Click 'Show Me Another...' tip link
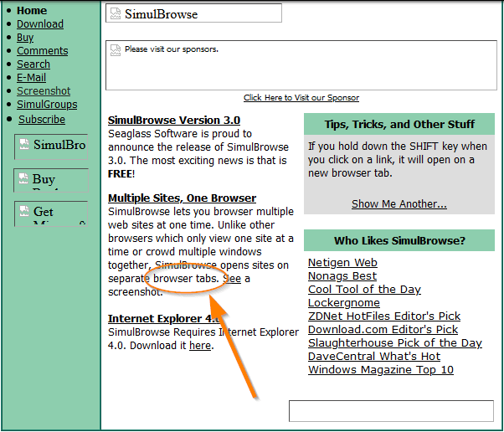 (399, 204)
